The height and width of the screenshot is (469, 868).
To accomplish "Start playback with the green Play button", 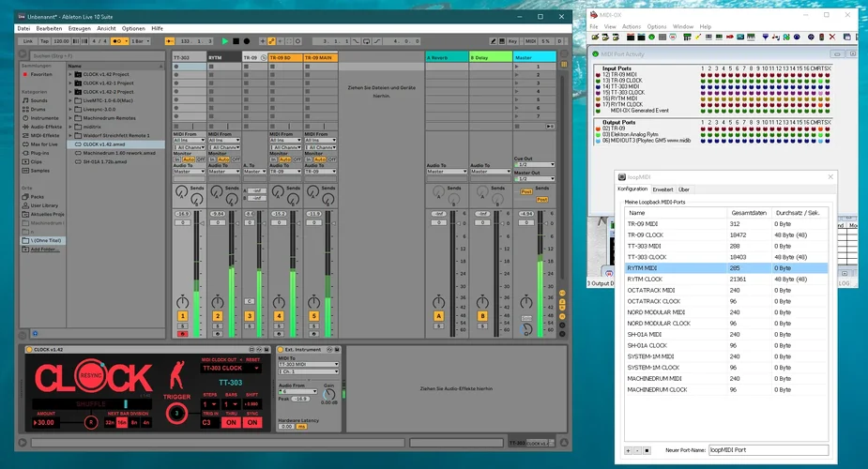I will (225, 41).
